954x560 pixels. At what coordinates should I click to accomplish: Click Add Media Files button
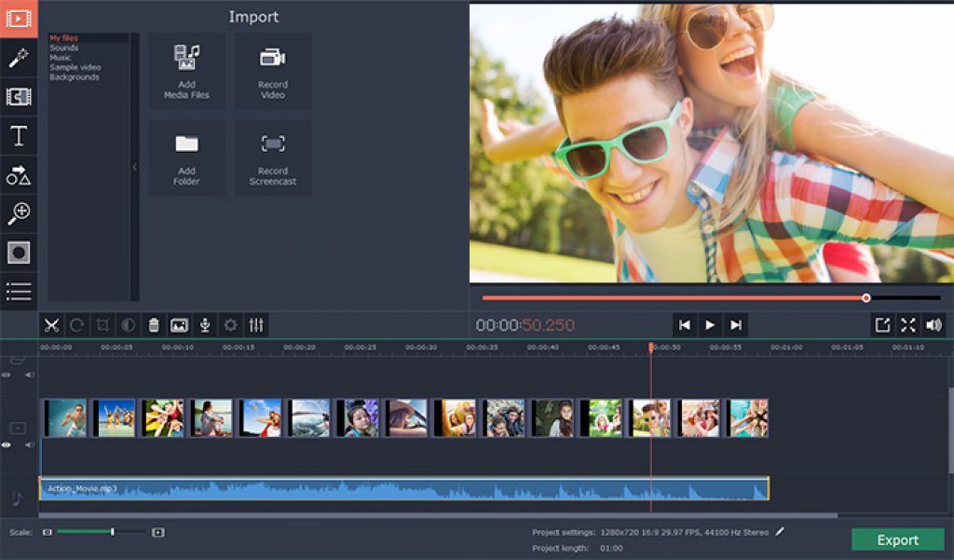pos(187,71)
